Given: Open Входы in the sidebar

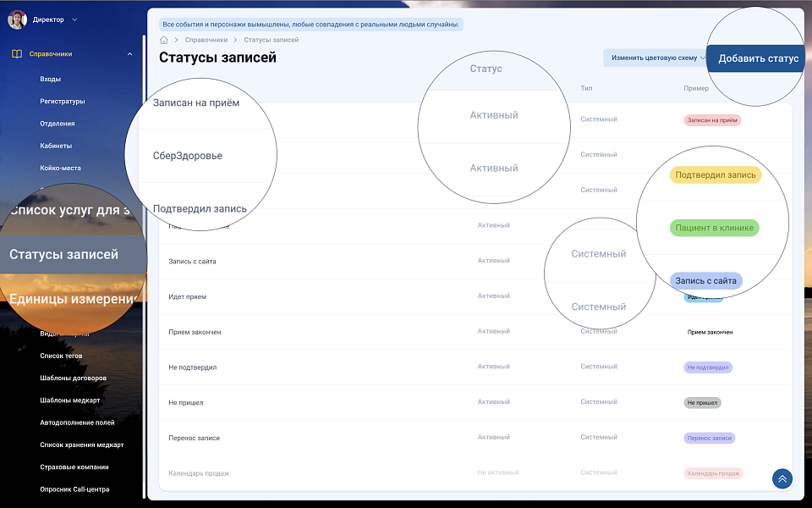Looking at the screenshot, I should 51,80.
